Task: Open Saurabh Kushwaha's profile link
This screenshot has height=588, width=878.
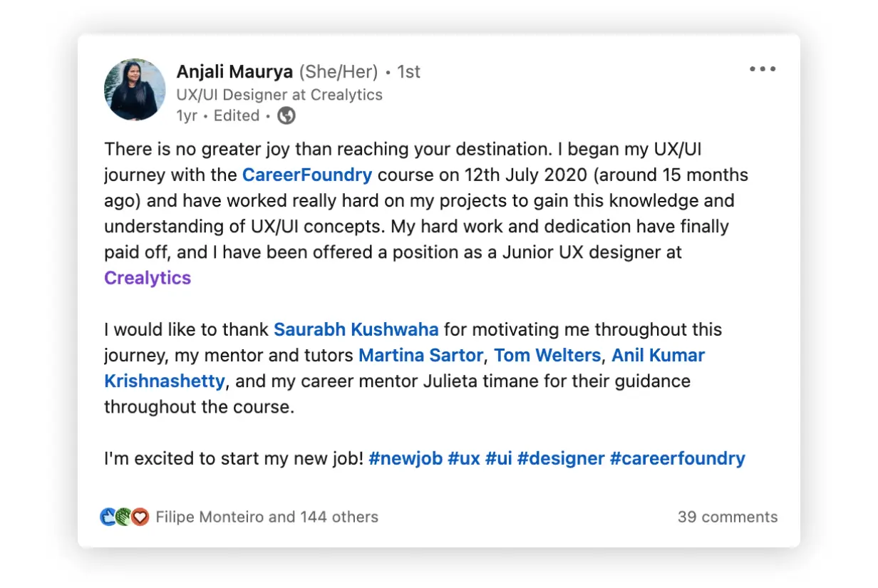Action: [356, 329]
